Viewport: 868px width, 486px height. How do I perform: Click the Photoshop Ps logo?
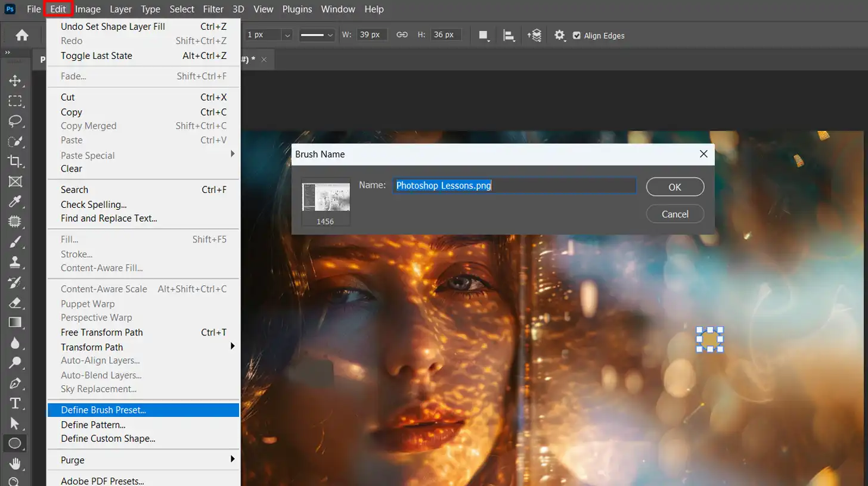tap(10, 9)
